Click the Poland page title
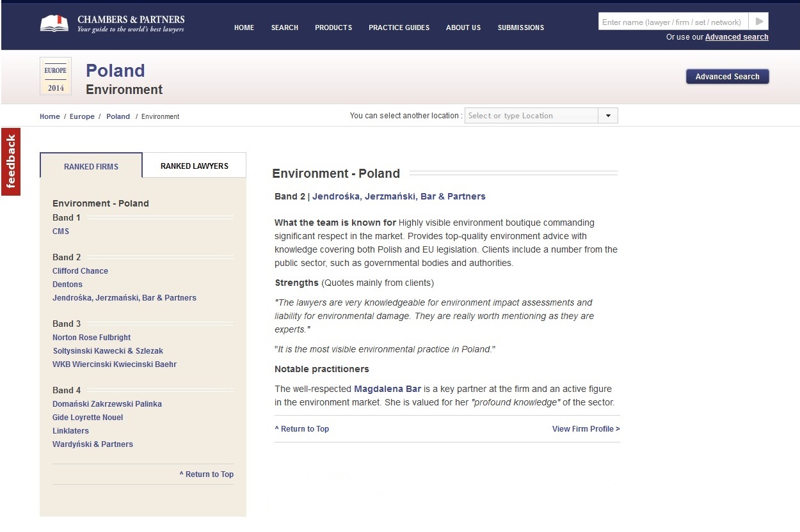 pos(115,70)
